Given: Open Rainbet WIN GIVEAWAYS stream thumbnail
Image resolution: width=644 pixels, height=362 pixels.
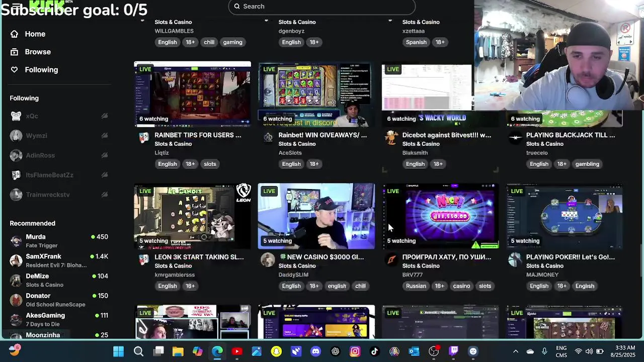Looking at the screenshot, I should tap(316, 94).
